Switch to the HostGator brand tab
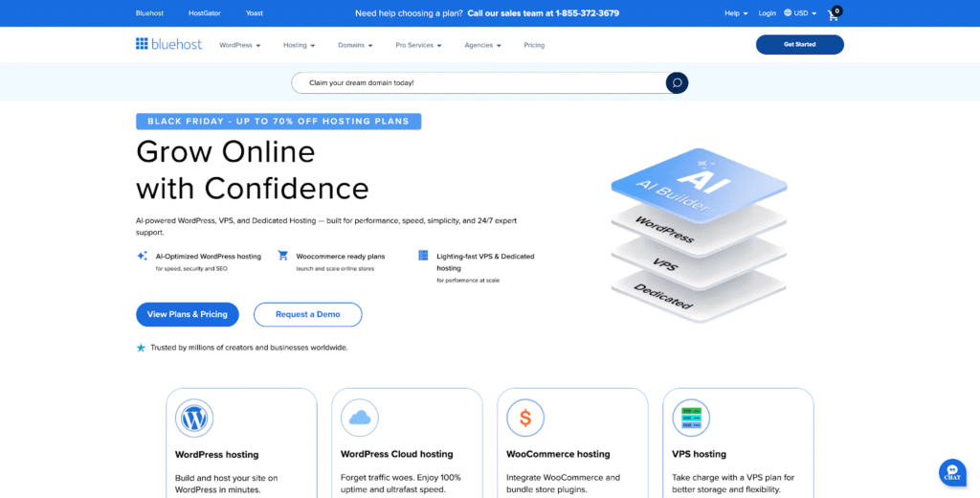 [x=204, y=13]
